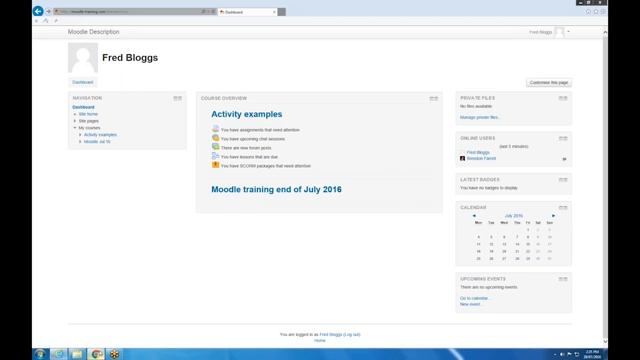The height and width of the screenshot is (360, 640).
Task: Expand the second course node under My courses
Action: (80, 142)
